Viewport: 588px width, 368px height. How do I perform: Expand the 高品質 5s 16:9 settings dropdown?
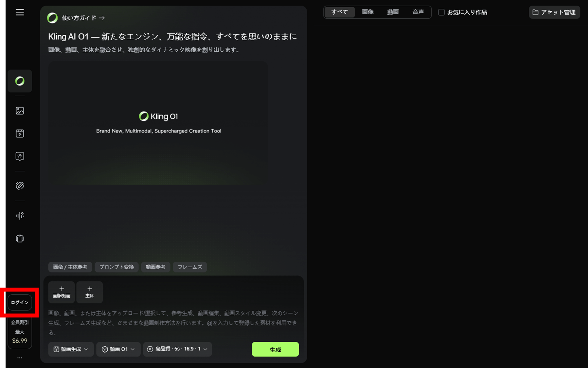point(177,349)
